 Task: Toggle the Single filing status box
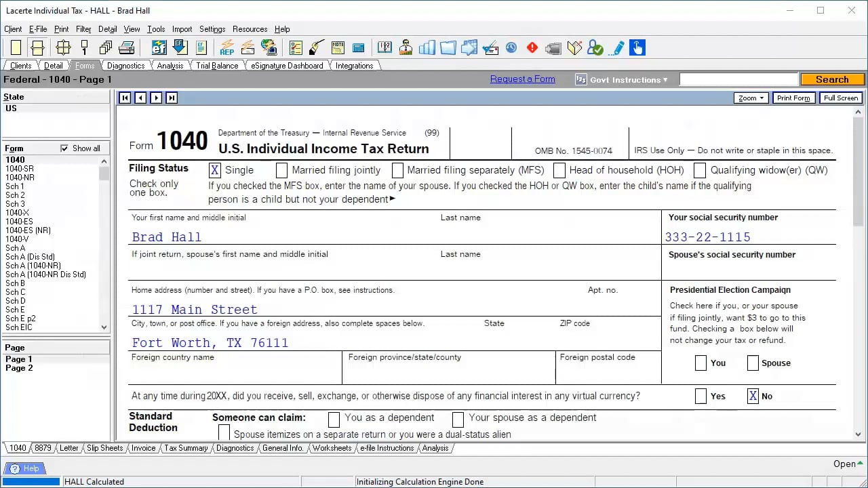(x=215, y=170)
